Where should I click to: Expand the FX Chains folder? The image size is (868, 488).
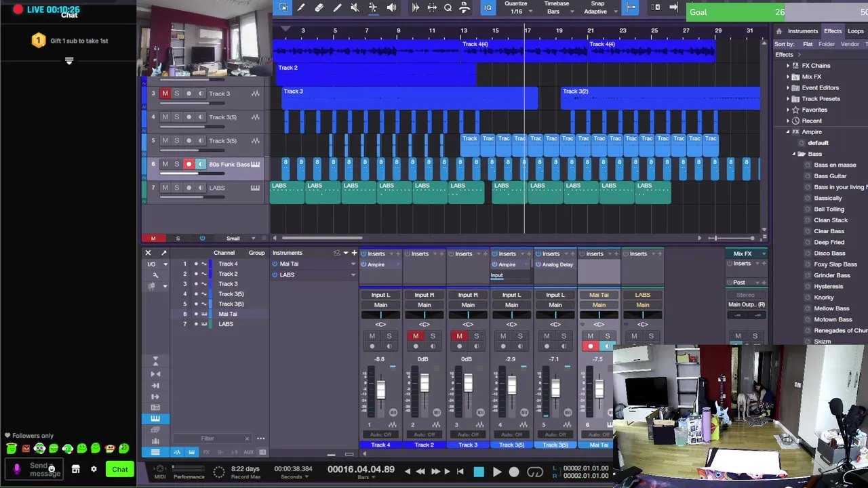[x=788, y=66]
